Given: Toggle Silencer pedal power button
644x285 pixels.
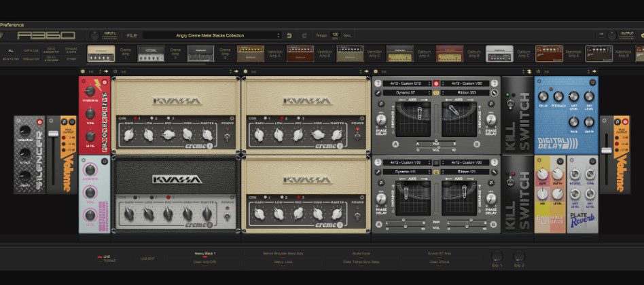Looking at the screenshot, I should [40, 121].
